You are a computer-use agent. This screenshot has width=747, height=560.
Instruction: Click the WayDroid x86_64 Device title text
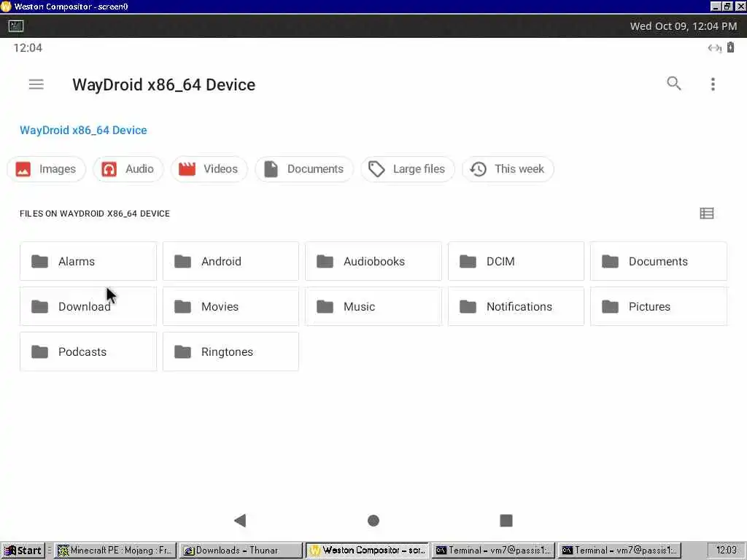tap(163, 85)
